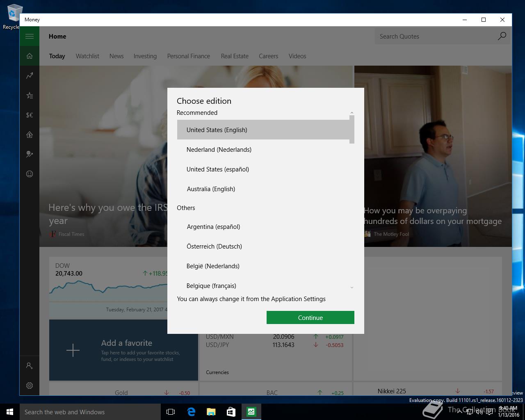
Task: Select United States (English) edition
Action: [x=263, y=130]
